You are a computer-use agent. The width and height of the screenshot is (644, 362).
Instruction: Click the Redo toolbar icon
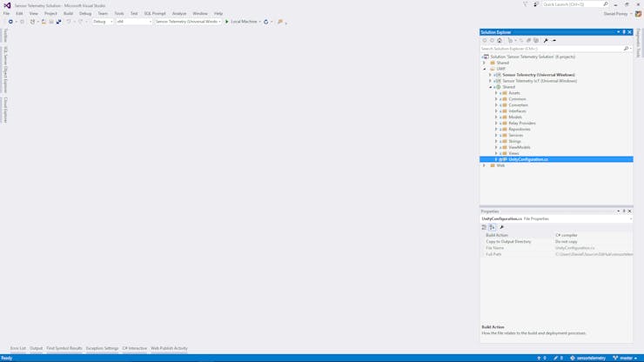[x=80, y=22]
